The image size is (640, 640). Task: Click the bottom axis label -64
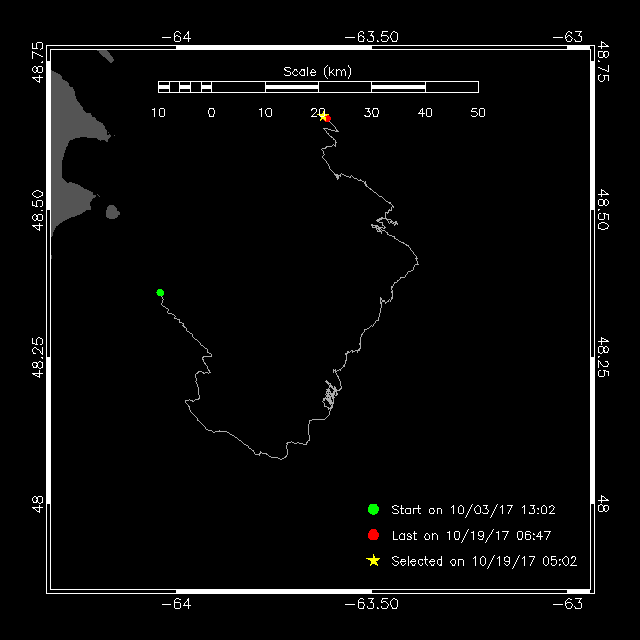click(x=176, y=604)
